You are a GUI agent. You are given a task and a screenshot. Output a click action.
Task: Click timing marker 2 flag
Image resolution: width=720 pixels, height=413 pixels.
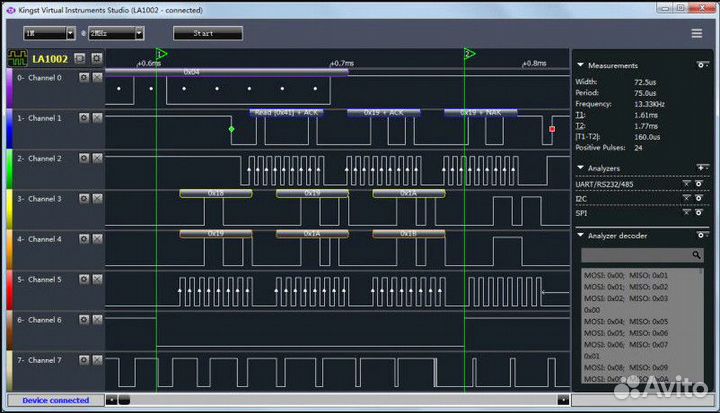point(469,54)
